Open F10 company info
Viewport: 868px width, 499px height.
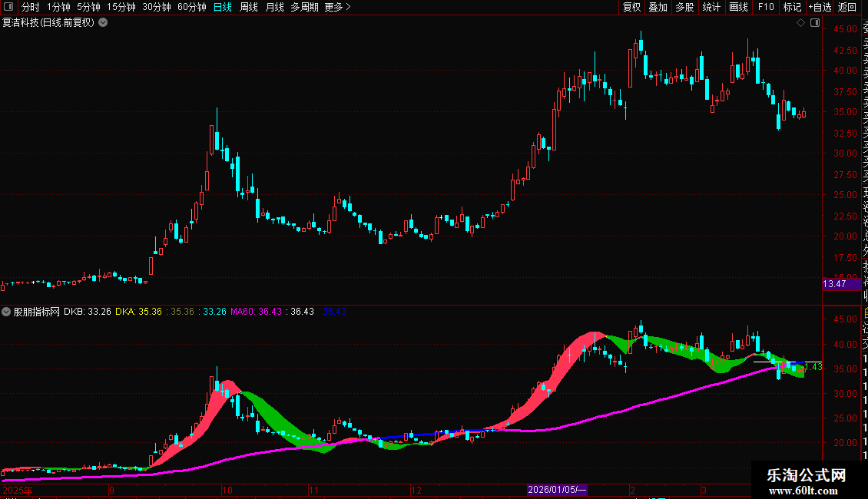click(766, 7)
